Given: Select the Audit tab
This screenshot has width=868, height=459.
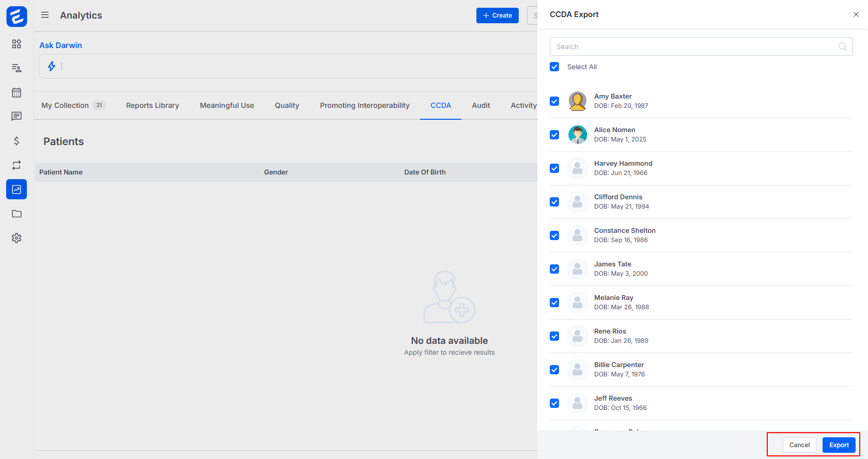Looking at the screenshot, I should 481,105.
